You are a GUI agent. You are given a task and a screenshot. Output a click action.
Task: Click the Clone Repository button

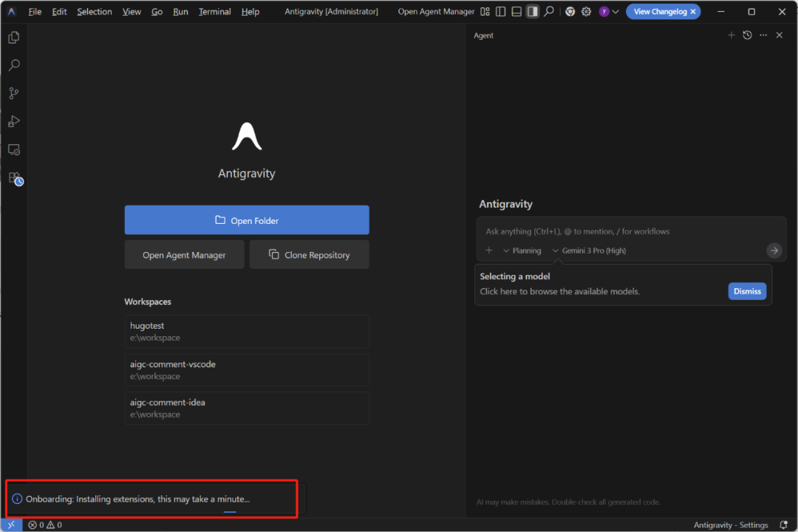[x=309, y=254]
